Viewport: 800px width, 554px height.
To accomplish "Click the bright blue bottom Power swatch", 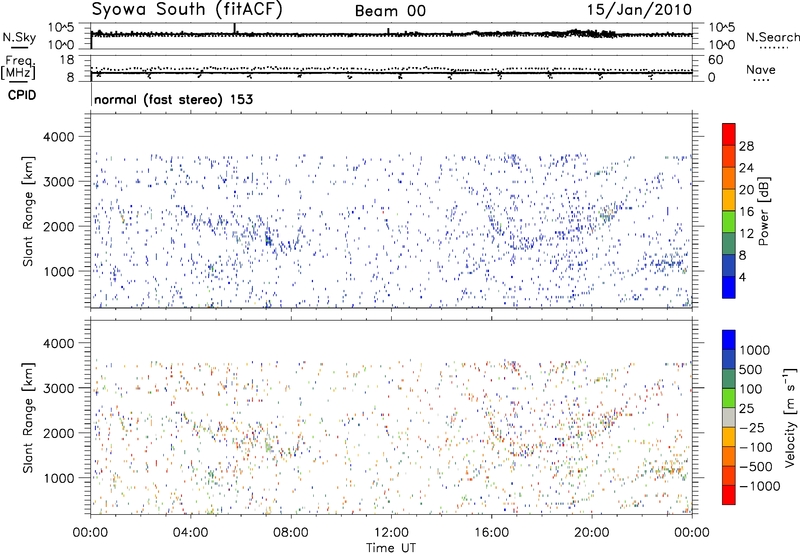I will tap(729, 287).
